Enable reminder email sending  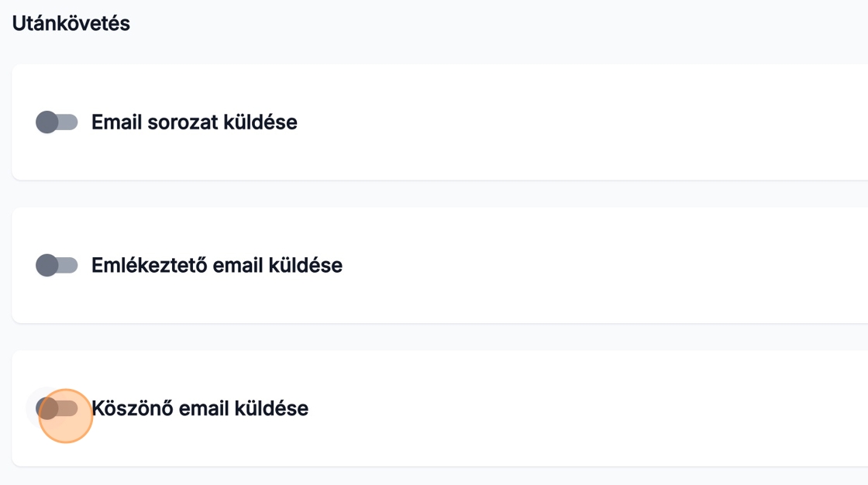pyautogui.click(x=57, y=265)
